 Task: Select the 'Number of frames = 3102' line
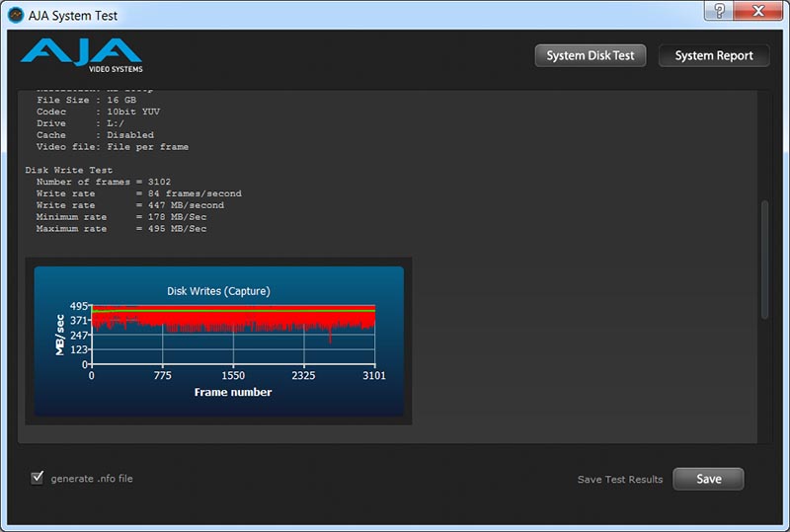[x=104, y=182]
